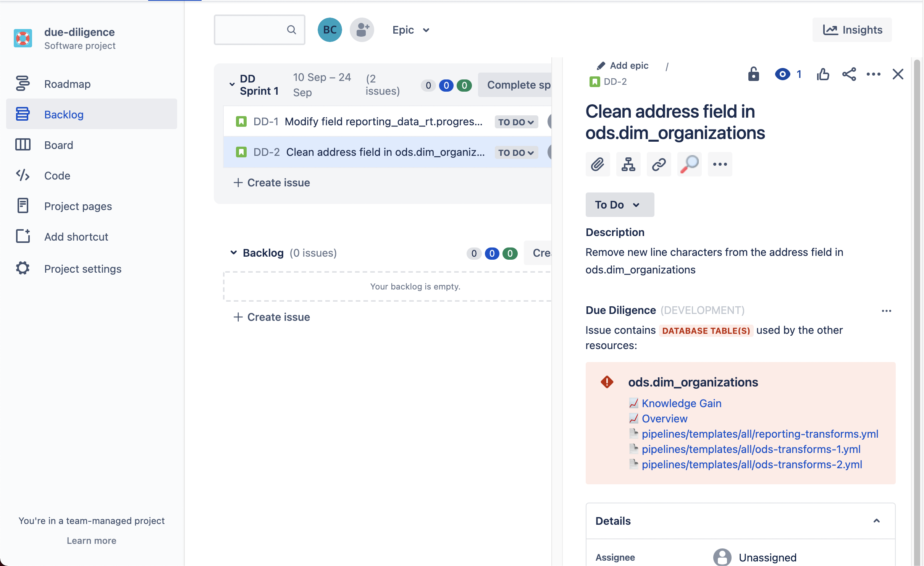Toggle the BC user avatar filter
The width and height of the screenshot is (924, 566).
(x=330, y=30)
